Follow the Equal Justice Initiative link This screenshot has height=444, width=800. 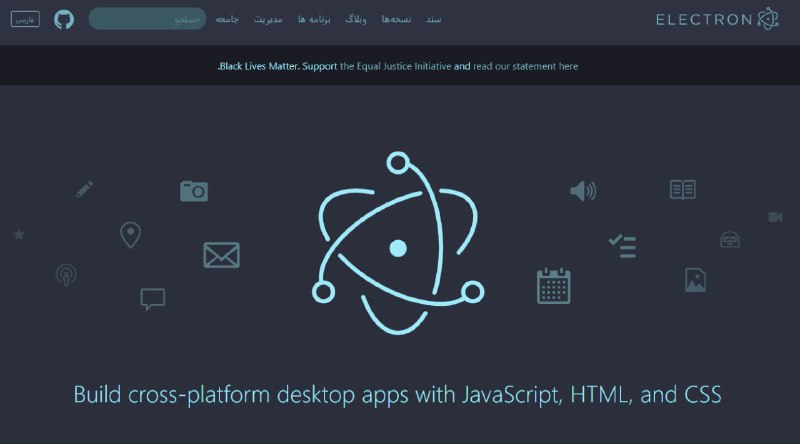tap(395, 66)
